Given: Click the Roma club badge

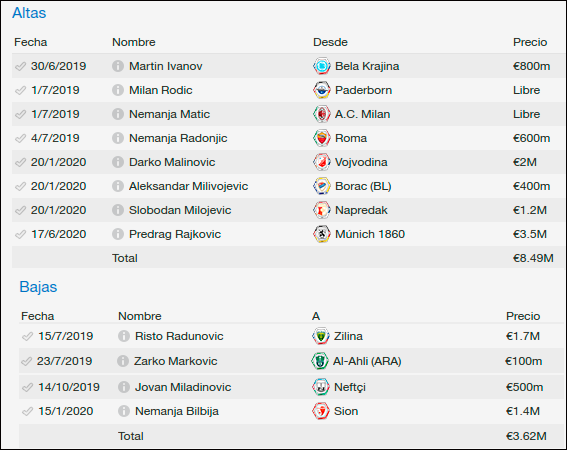Looking at the screenshot, I should click(321, 138).
